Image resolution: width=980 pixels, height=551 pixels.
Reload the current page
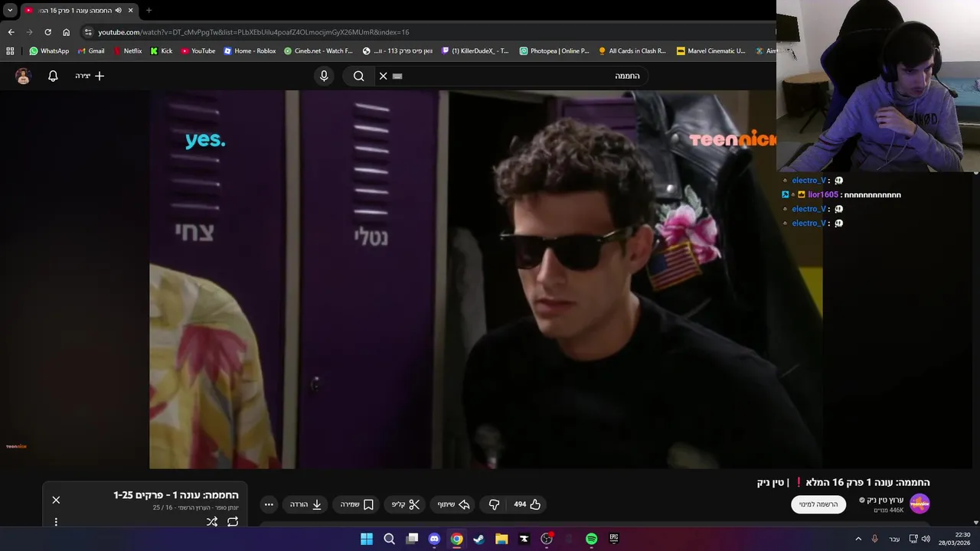47,32
